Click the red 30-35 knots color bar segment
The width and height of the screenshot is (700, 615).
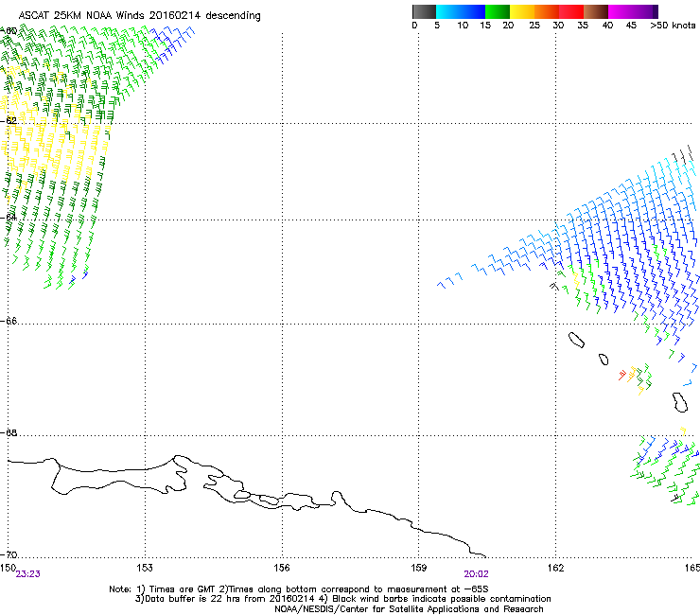click(x=571, y=11)
